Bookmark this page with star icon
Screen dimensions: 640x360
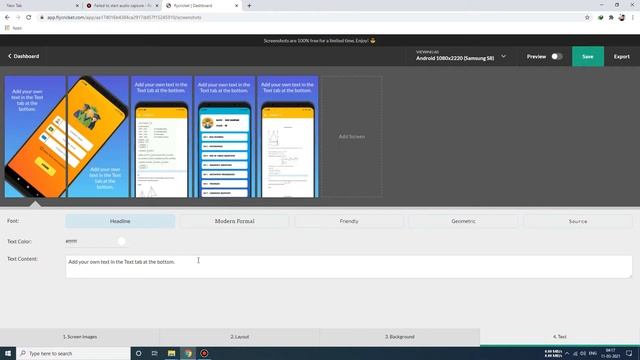(x=587, y=18)
